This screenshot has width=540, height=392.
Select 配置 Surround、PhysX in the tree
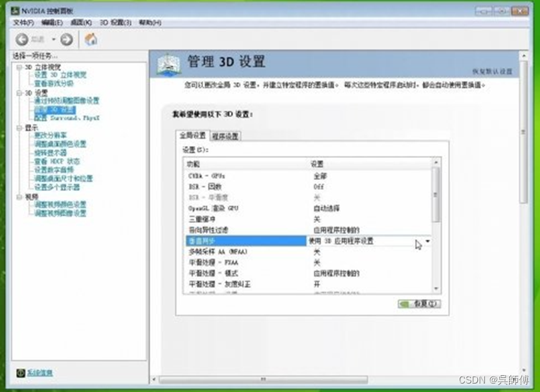coord(66,118)
